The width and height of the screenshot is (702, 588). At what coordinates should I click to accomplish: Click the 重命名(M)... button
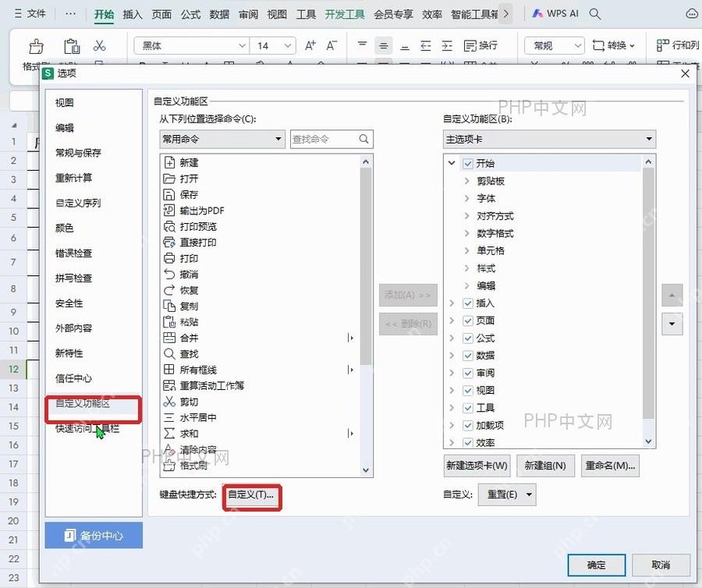point(610,466)
